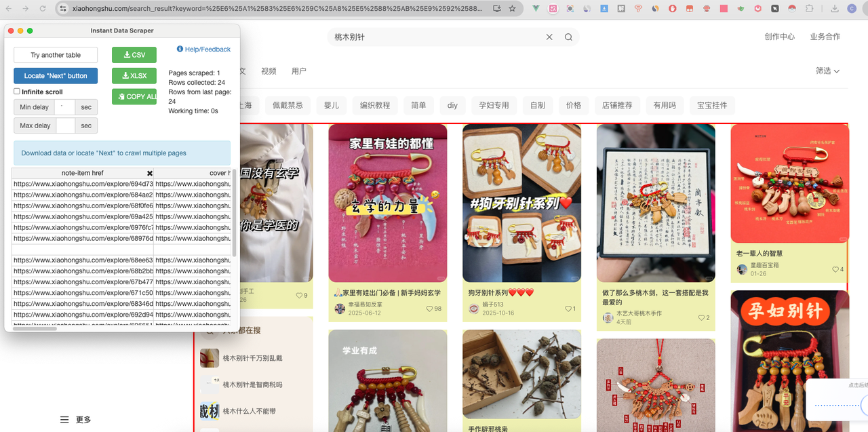Viewport: 868px width, 432px height.
Task: Click the Try another table button
Action: click(x=56, y=55)
